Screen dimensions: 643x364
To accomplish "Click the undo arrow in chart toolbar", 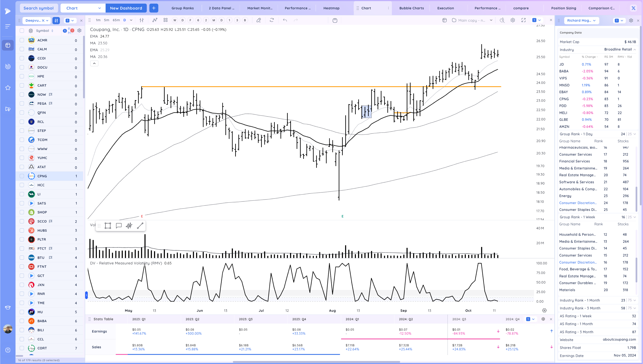I will [x=285, y=20].
